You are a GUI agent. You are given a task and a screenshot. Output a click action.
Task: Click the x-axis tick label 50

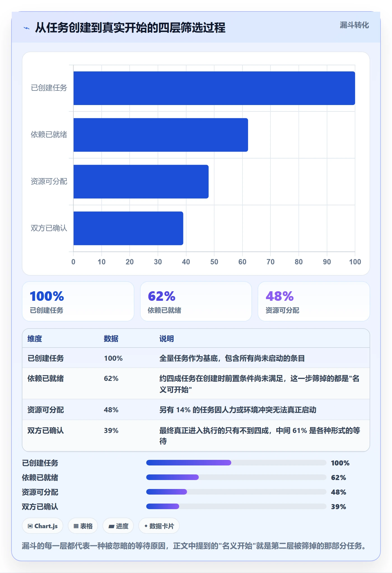click(x=214, y=262)
